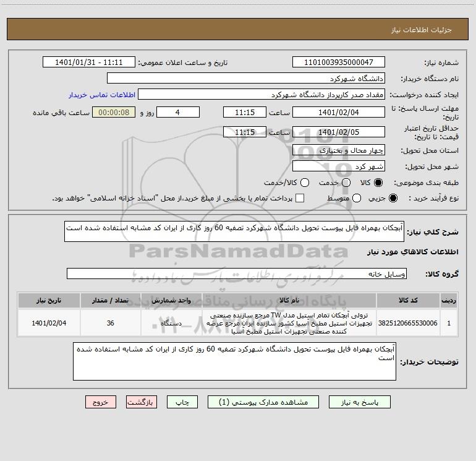Select the کالا/خدمت radio button

point(305,183)
